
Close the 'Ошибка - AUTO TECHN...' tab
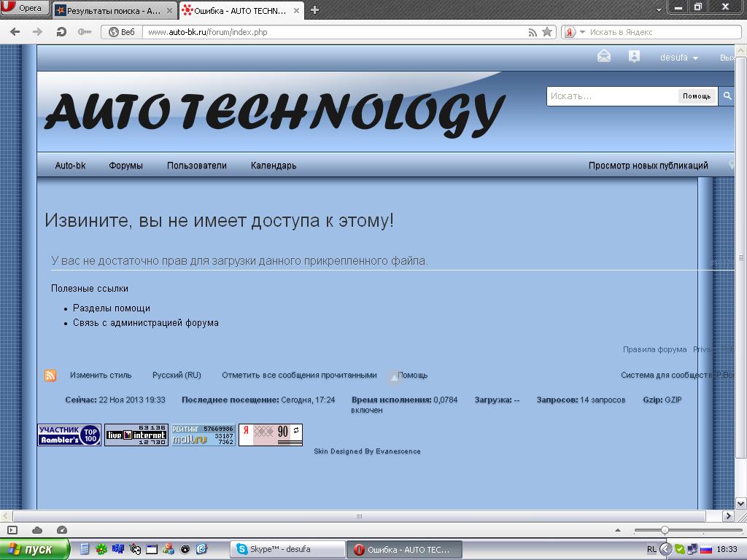coord(296,10)
